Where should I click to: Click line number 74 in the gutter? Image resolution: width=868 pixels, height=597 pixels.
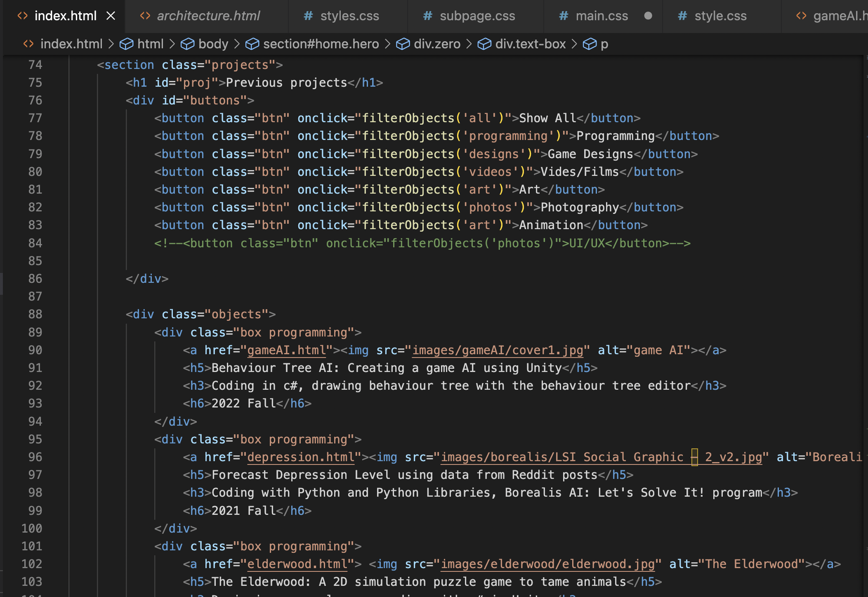coord(35,65)
